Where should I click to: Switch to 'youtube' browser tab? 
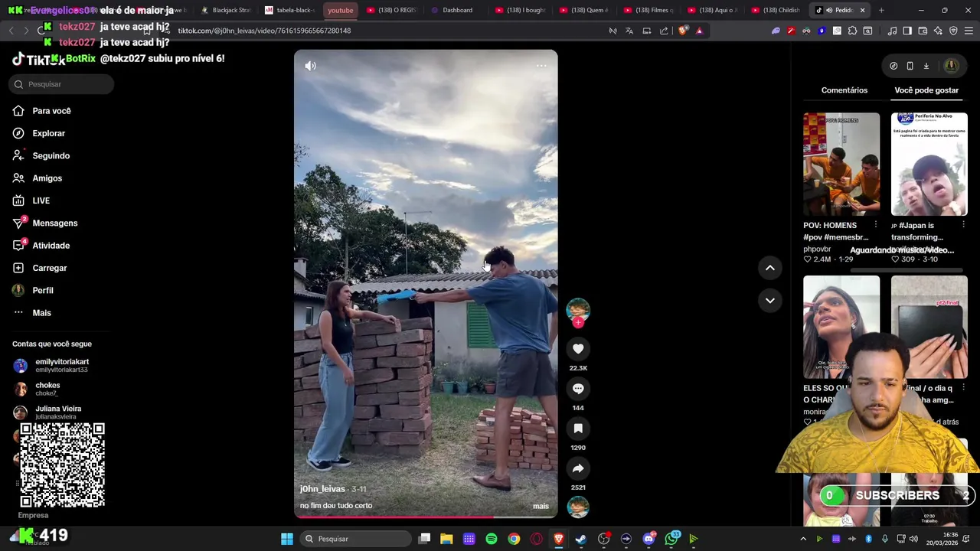[x=341, y=10]
